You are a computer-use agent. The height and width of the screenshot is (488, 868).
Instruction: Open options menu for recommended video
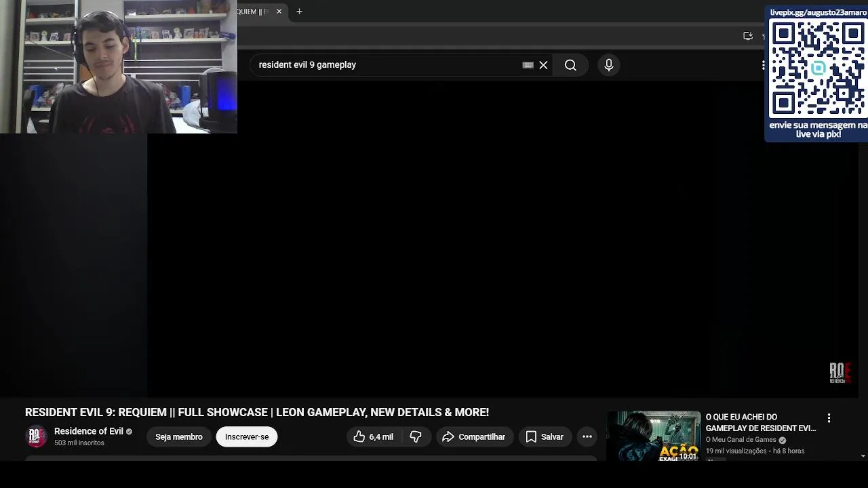coord(829,418)
